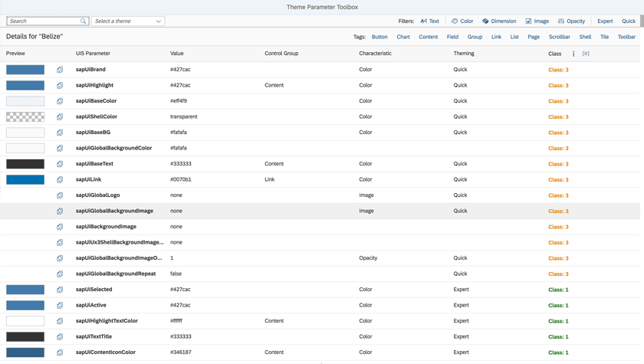The width and height of the screenshot is (644, 364).
Task: Click Opacity characteristic cell
Action: tap(368, 258)
